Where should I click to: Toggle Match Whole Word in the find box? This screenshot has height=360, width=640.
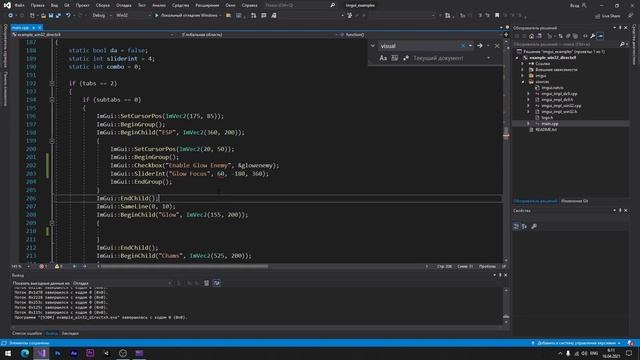point(394,58)
